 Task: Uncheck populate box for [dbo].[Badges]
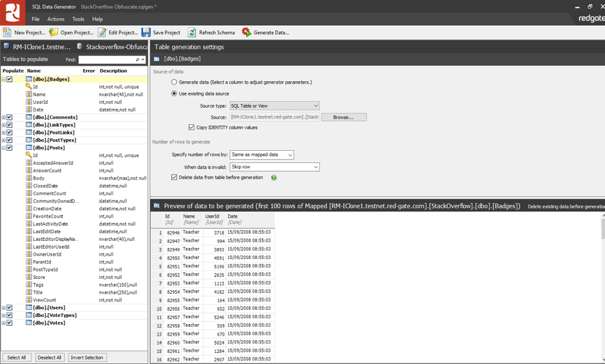click(9, 79)
